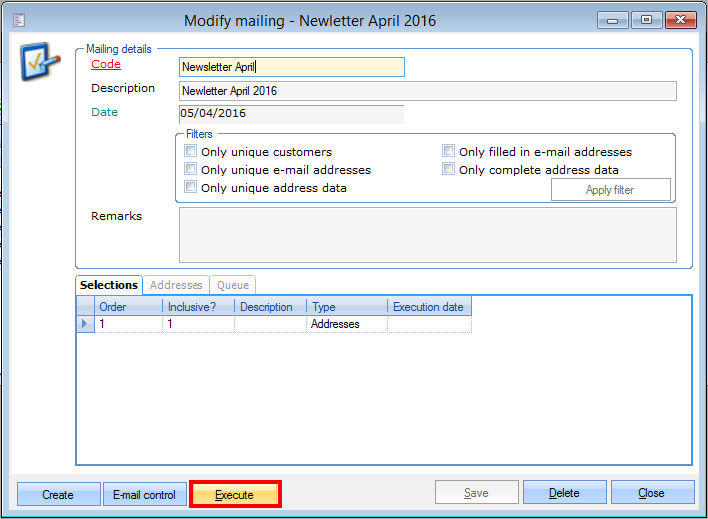
Task: Toggle Only unique e-mail addresses checkbox
Action: click(191, 170)
